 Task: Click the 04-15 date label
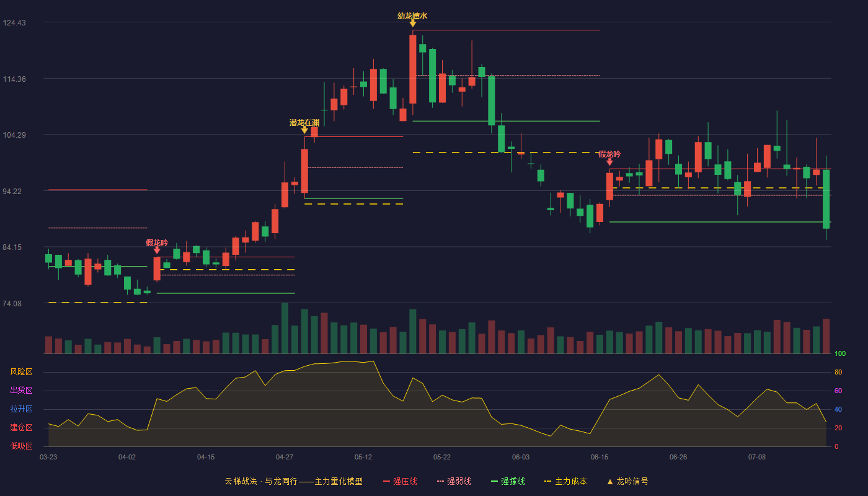tap(206, 457)
